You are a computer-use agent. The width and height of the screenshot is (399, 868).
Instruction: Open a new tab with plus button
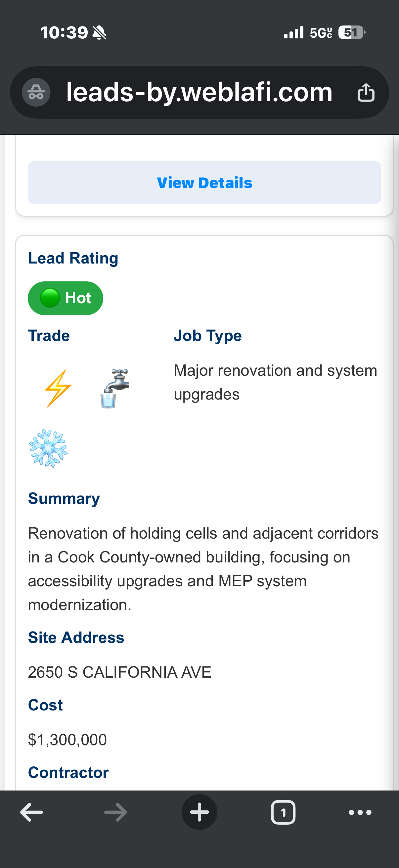(x=199, y=812)
